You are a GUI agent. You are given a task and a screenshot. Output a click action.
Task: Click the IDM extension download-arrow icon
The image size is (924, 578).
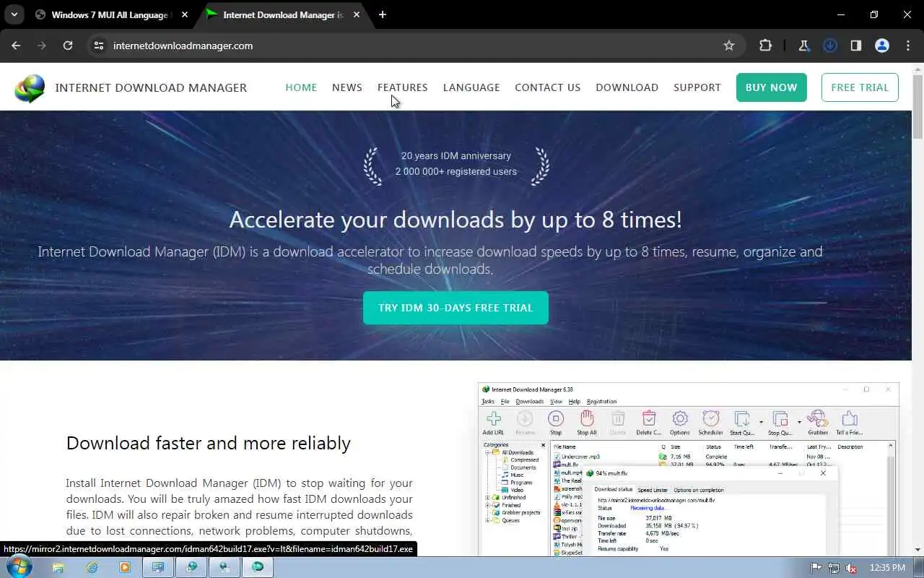pyautogui.click(x=830, y=46)
